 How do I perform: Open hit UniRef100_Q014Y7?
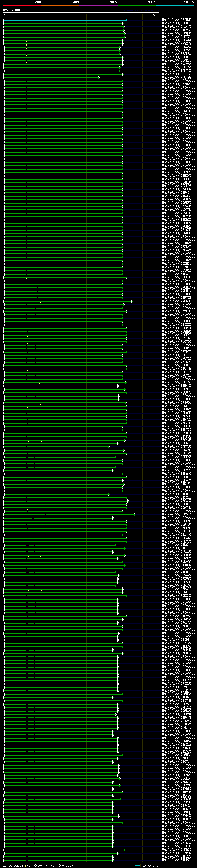click(177, 26)
